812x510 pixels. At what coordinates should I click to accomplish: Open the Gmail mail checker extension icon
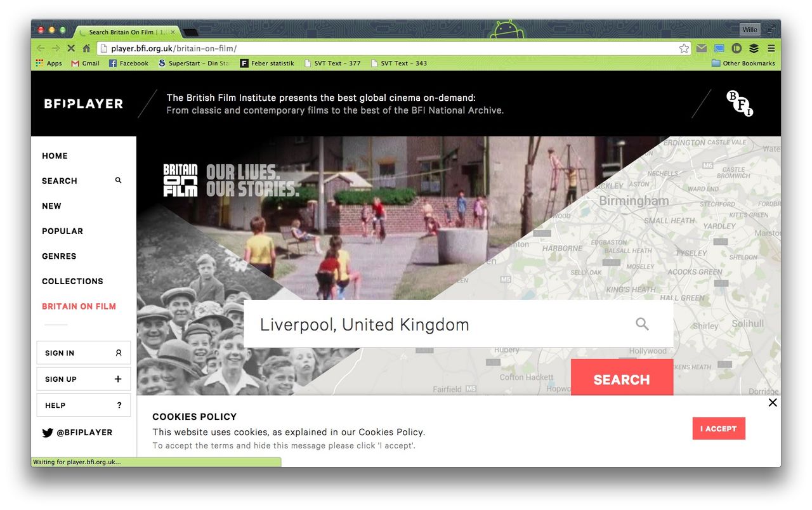[701, 48]
